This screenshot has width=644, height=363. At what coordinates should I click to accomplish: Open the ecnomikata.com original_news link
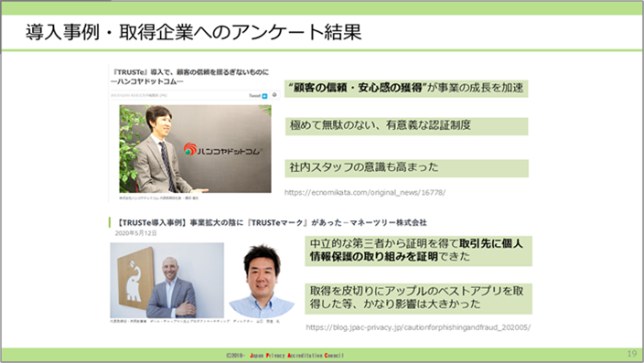tap(365, 192)
